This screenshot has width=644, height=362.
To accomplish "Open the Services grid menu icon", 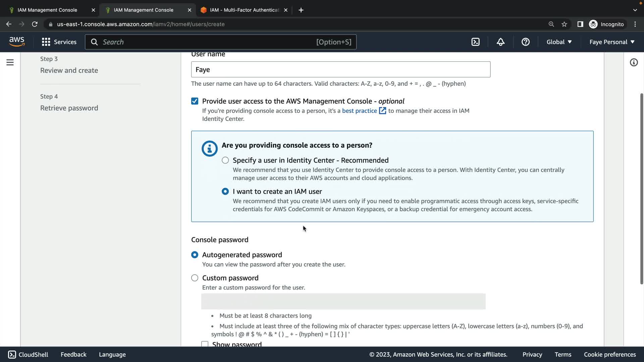I will click(46, 42).
